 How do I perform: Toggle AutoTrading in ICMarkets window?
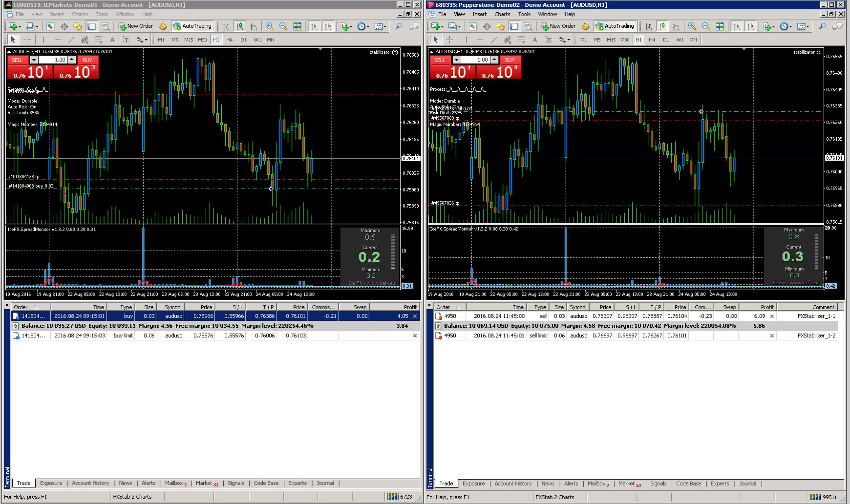click(x=192, y=26)
